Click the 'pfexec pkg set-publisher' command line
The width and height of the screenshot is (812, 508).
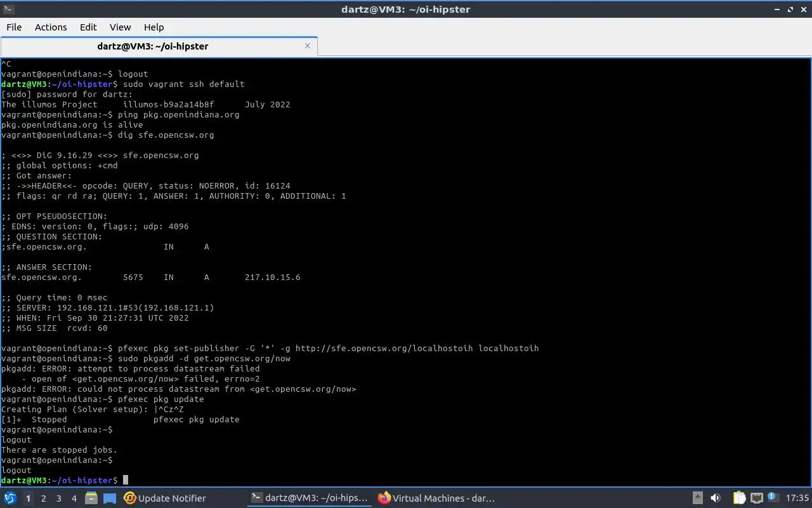270,349
